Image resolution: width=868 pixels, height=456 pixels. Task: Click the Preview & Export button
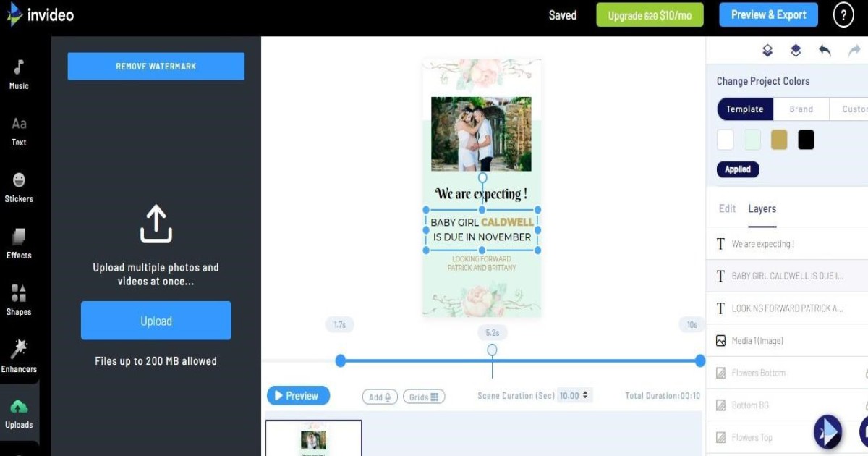[768, 15]
